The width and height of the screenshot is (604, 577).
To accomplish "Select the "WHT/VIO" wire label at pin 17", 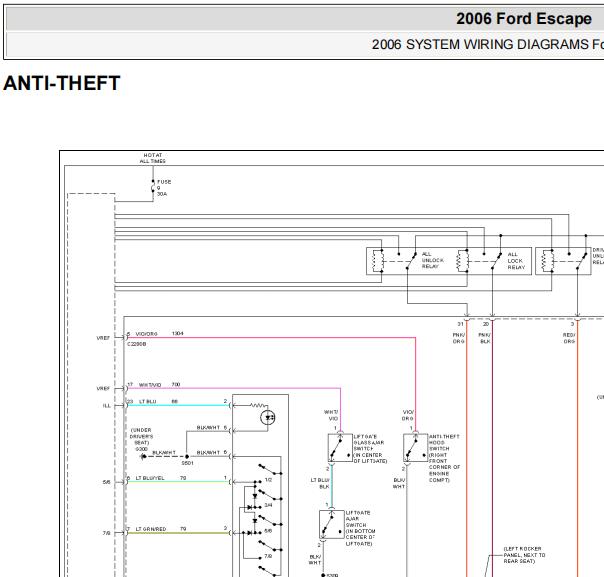I will (x=150, y=385).
